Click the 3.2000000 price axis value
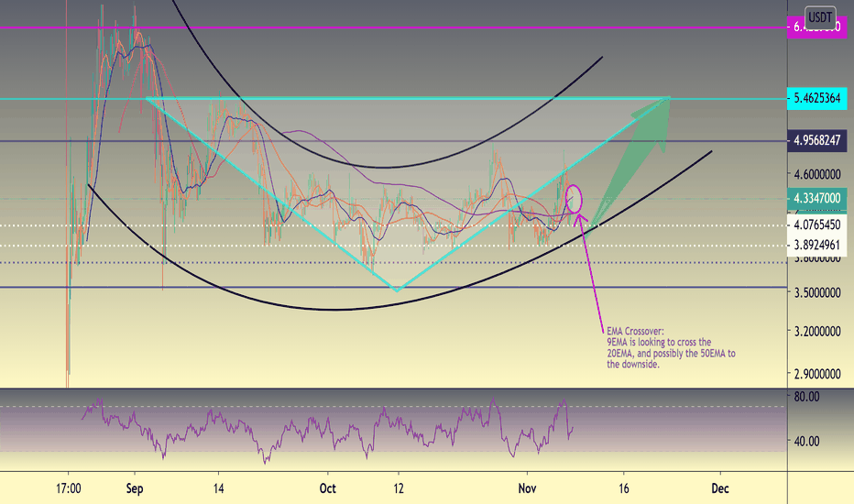The image size is (854, 504). click(817, 332)
